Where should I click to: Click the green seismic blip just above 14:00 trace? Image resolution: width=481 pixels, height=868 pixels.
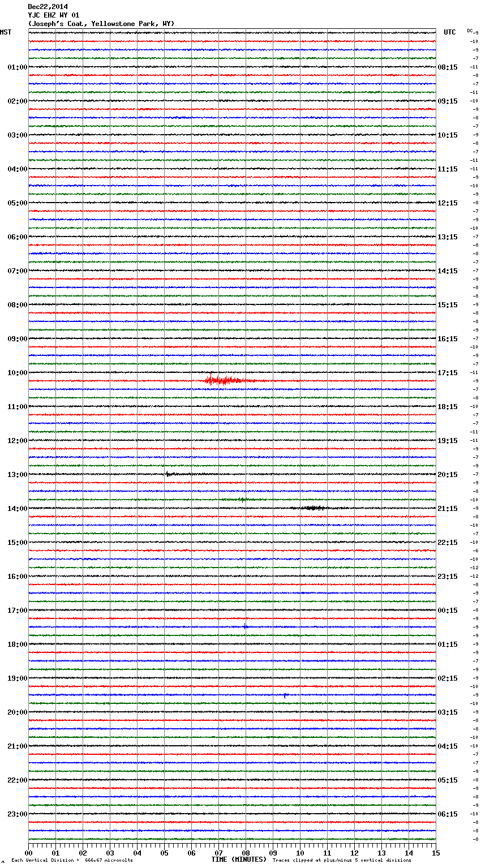[x=242, y=500]
